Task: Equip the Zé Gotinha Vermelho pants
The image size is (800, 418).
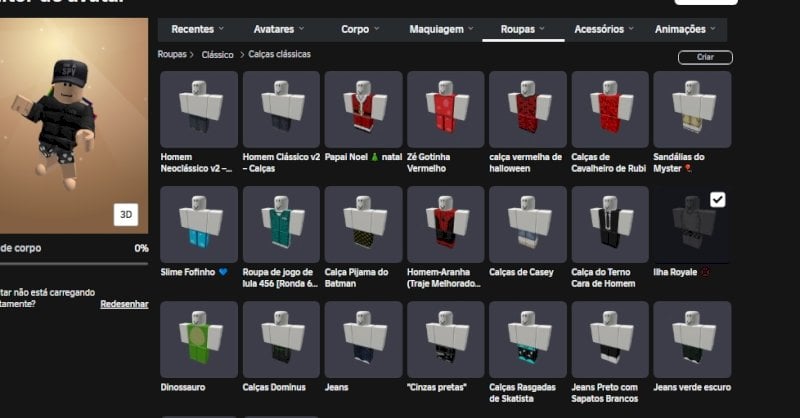Action: point(445,110)
